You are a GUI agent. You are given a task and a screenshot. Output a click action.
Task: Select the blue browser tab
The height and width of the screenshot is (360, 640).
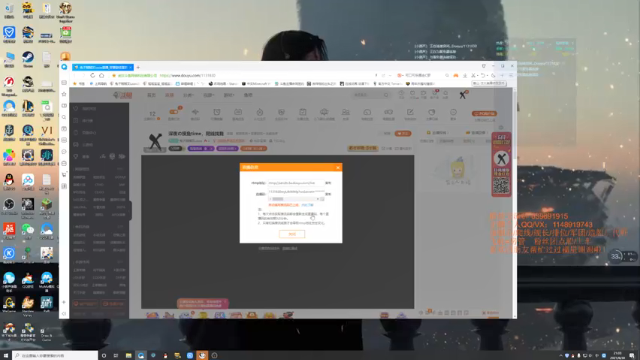(x=102, y=67)
